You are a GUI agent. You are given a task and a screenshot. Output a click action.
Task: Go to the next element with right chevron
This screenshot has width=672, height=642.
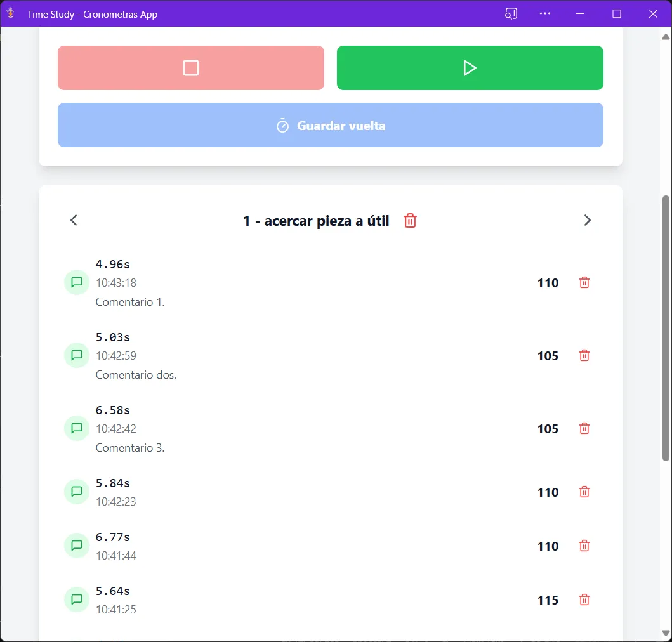(x=587, y=220)
